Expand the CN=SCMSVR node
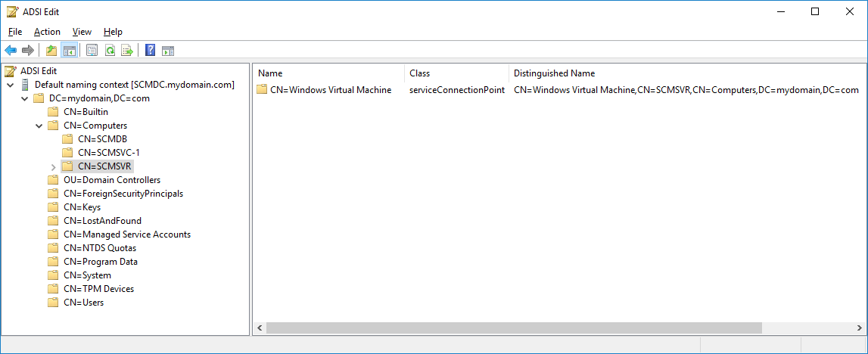868x354 pixels. tap(53, 166)
